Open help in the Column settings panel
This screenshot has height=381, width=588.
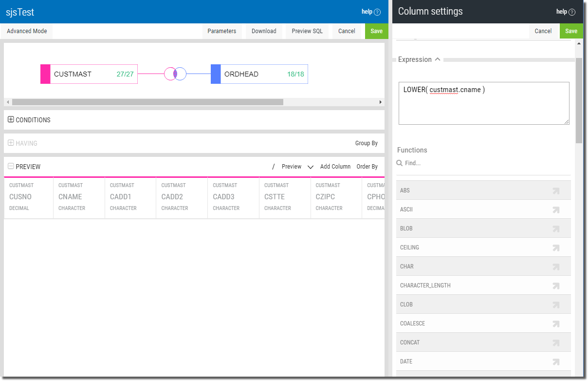(566, 11)
